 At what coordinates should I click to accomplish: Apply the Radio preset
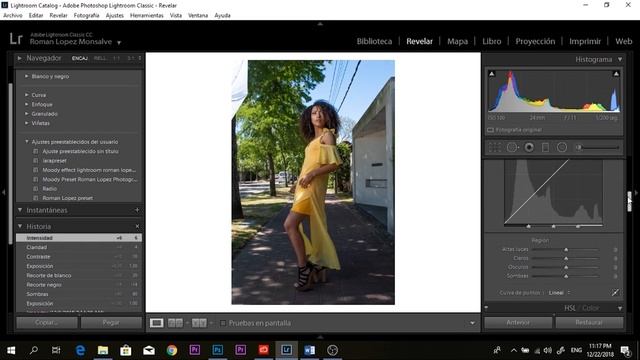click(50, 189)
